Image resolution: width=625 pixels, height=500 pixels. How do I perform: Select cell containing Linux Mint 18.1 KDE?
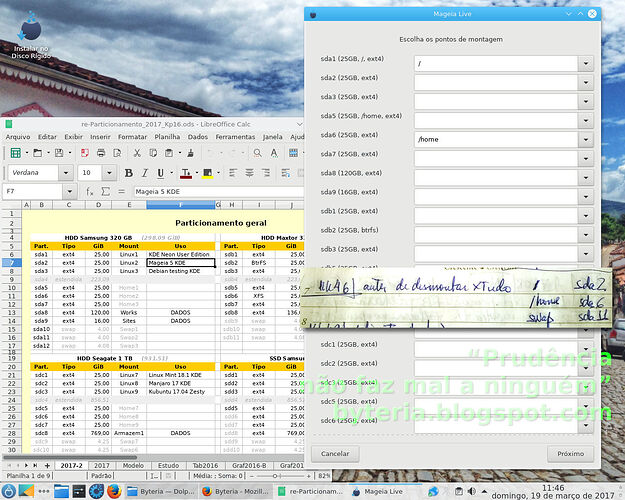(x=181, y=375)
